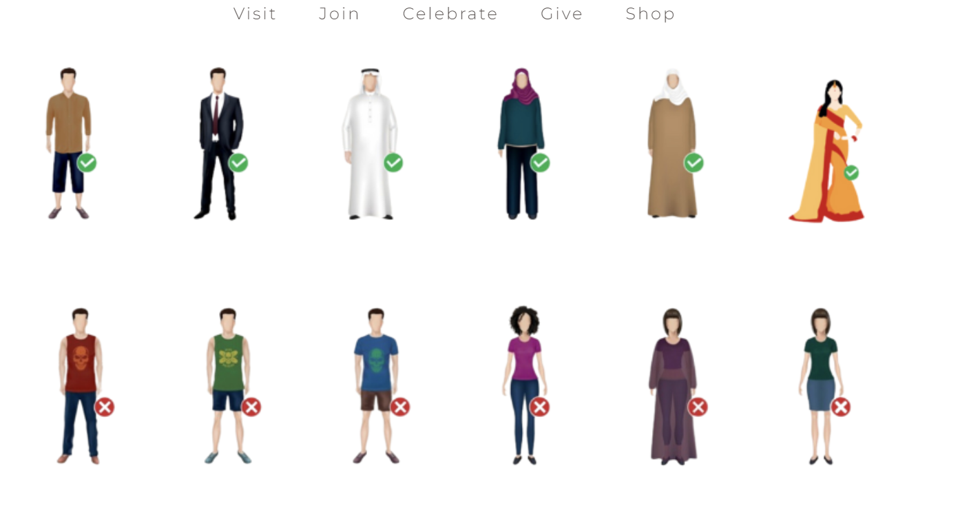Click red X on blue t-shirt man
Image resolution: width=980 pixels, height=517 pixels.
point(400,407)
